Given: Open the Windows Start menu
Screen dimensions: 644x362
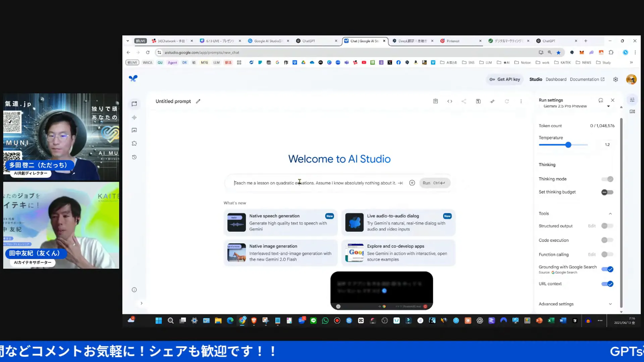Looking at the screenshot, I should (x=159, y=321).
